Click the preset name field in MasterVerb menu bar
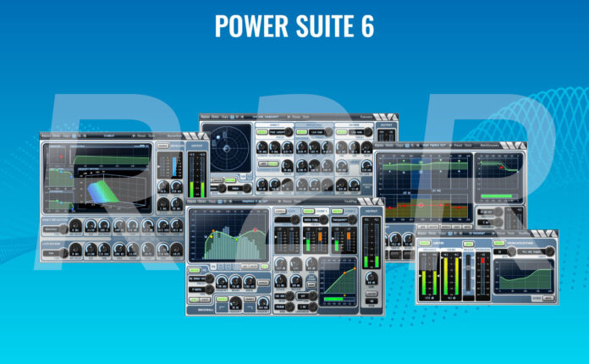Viewport: 589px width, 364px height. pyautogui.click(x=109, y=135)
